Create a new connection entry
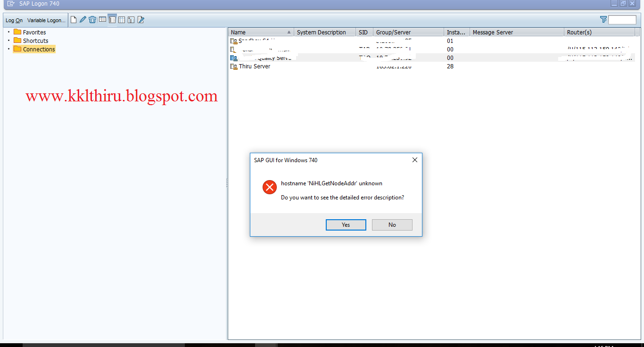Screen dimensions: 644x347 [74, 19]
